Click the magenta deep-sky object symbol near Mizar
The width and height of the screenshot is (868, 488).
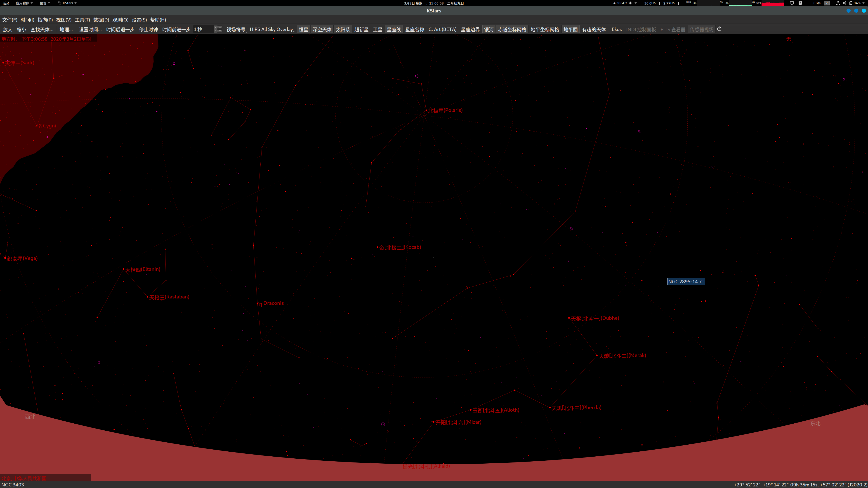(383, 424)
